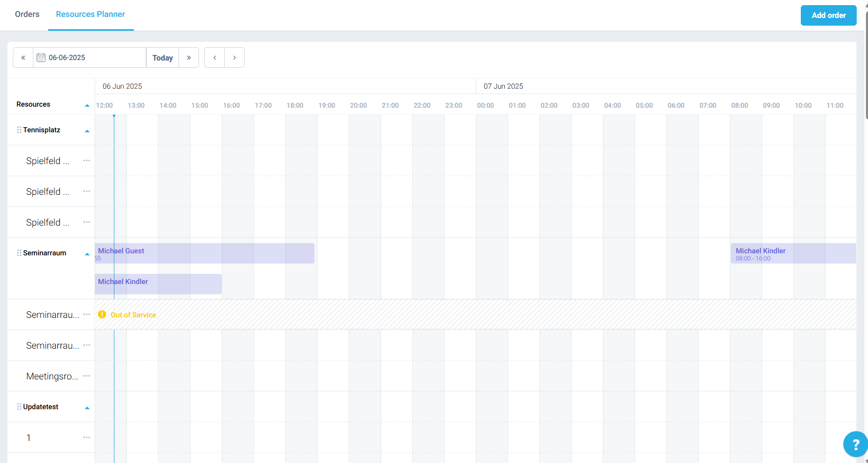
Task: Open the options menu for the out-of-service Seminarraum row
Action: pos(87,314)
